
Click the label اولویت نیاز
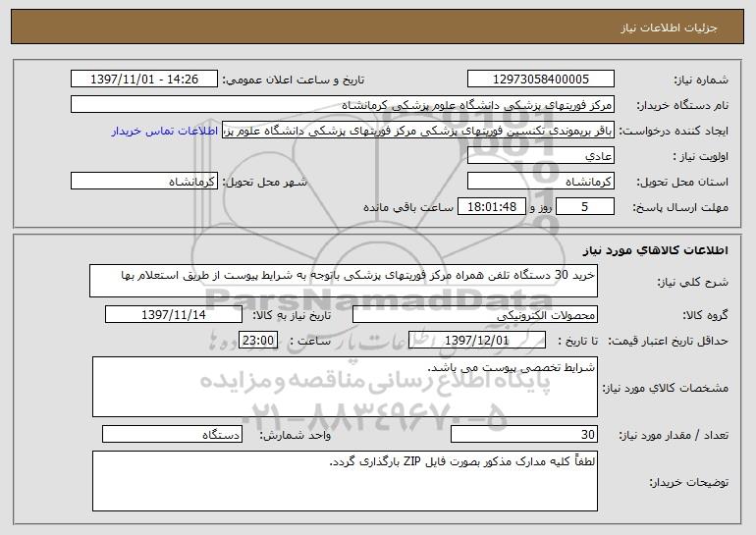click(701, 156)
